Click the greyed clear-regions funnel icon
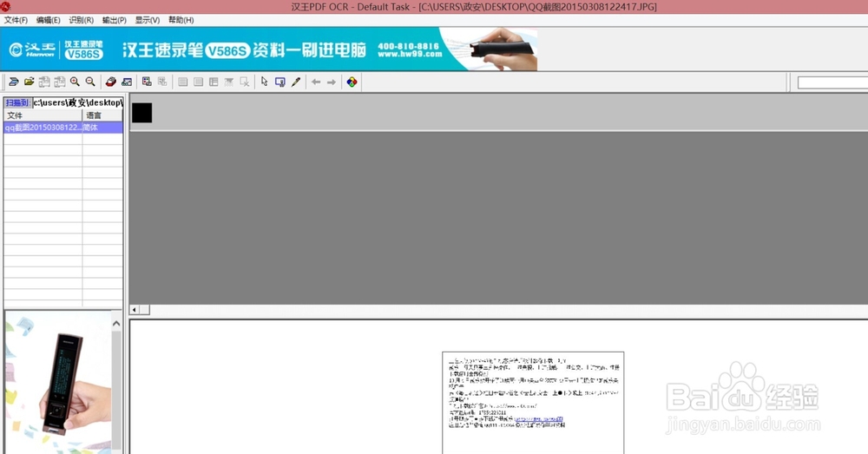This screenshot has width=868, height=454. click(229, 82)
